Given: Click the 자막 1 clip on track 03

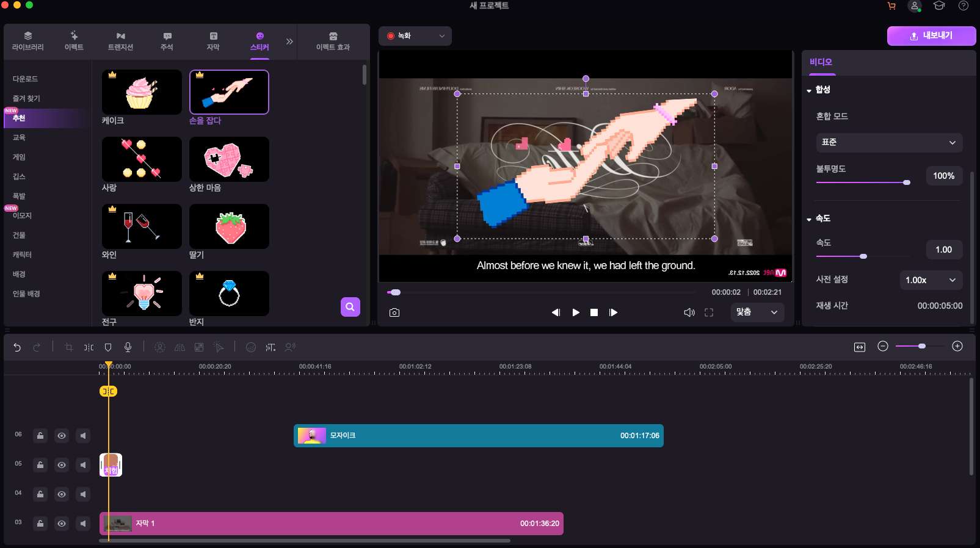Looking at the screenshot, I should tap(332, 524).
